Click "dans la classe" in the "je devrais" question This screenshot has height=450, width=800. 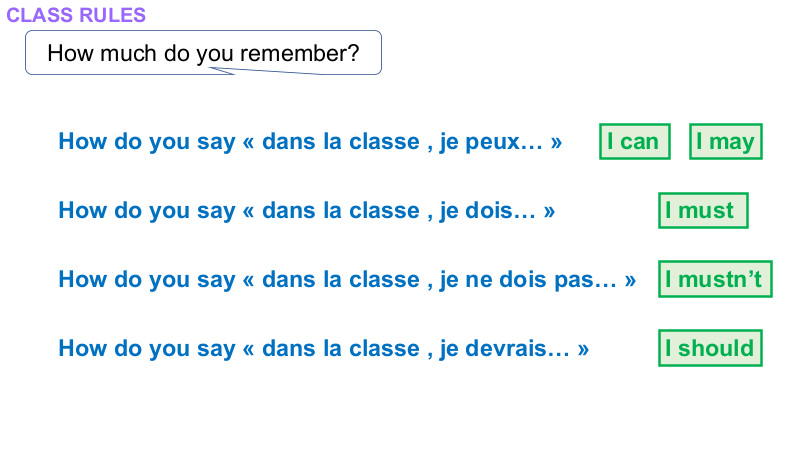(x=340, y=349)
